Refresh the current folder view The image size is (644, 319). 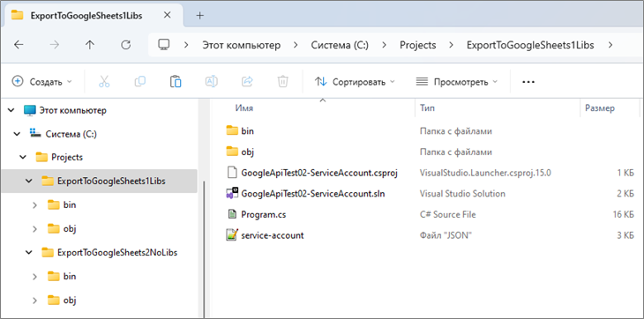coord(125,45)
